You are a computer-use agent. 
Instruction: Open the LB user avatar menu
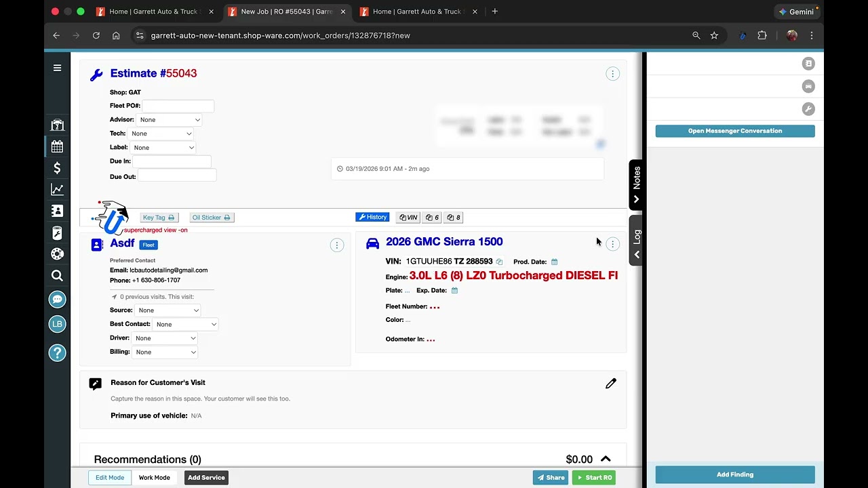(57, 324)
